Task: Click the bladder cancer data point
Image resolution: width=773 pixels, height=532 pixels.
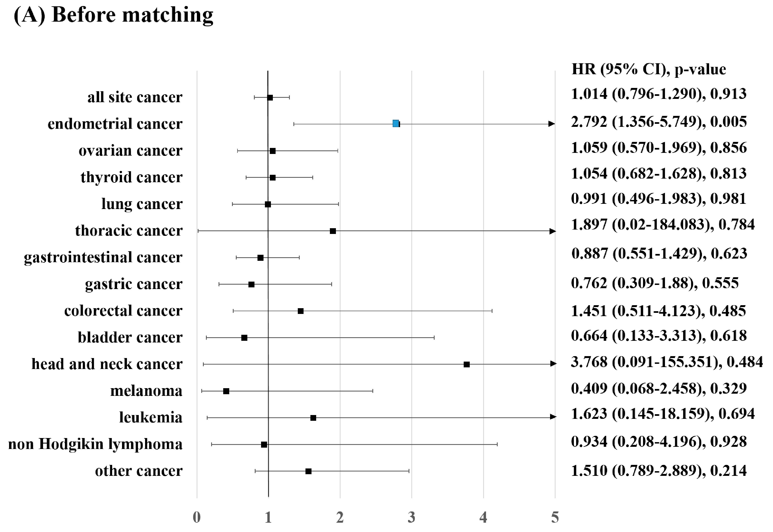Action: pos(244,338)
